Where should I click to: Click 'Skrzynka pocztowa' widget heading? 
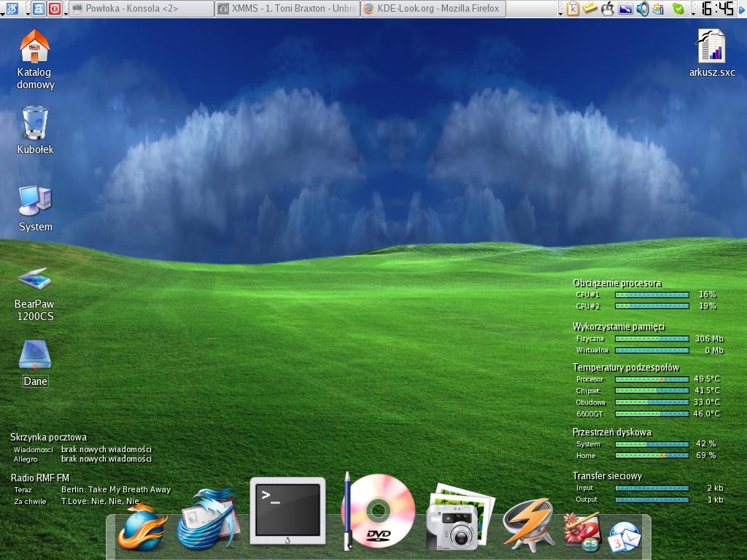tap(49, 437)
